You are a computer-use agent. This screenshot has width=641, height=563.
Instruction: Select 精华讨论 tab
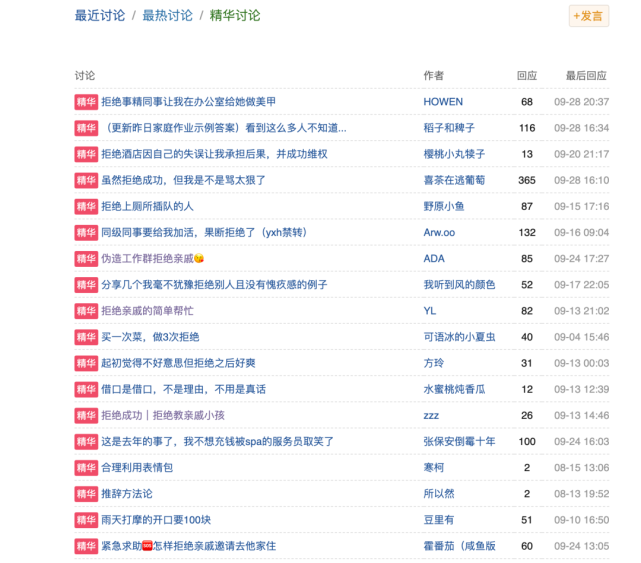[235, 16]
